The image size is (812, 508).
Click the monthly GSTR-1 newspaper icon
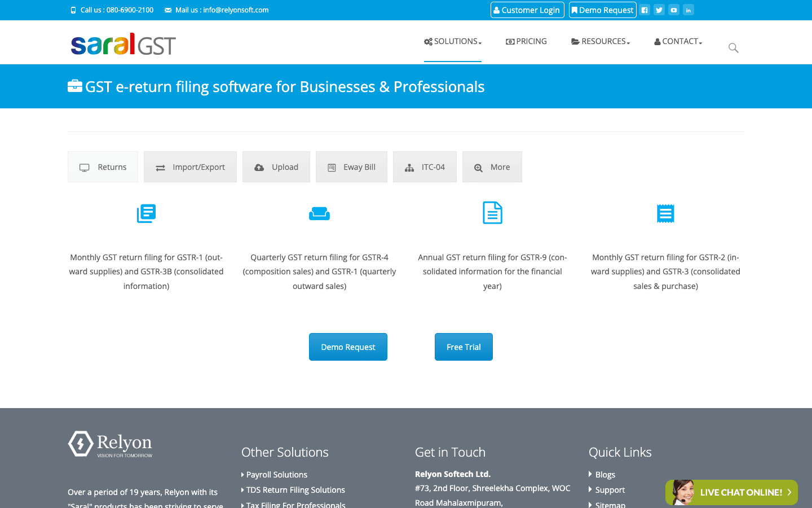146,213
